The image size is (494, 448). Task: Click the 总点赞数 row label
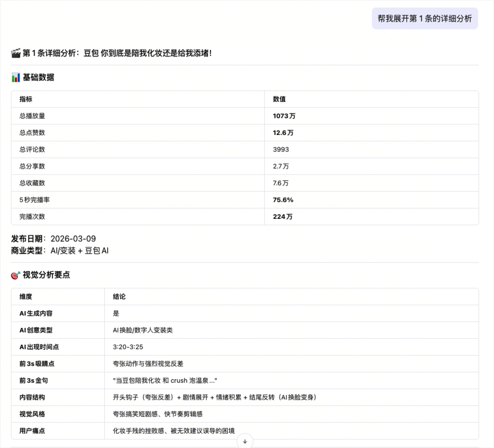(32, 133)
